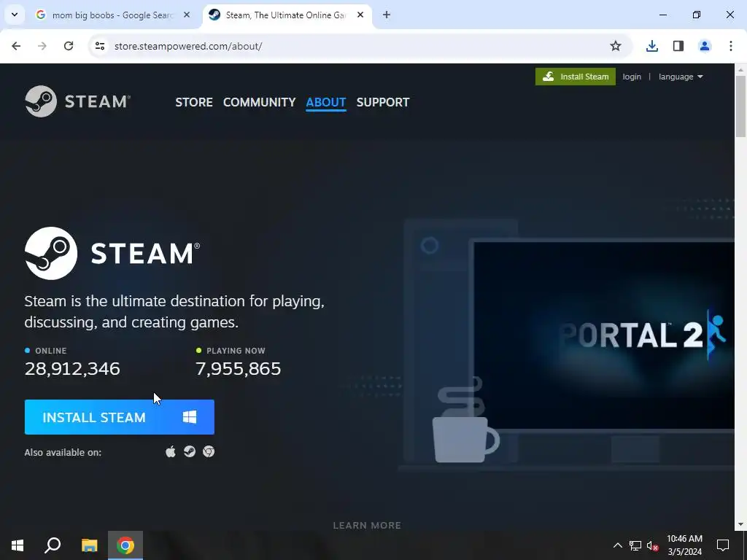Click the blue INSTALL STEAM button
Image resolution: width=747 pixels, height=560 pixels.
[x=120, y=417]
